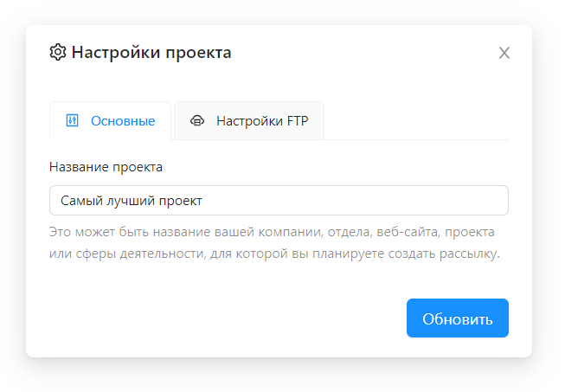Click the cloud server icon for FTP

coord(197,120)
